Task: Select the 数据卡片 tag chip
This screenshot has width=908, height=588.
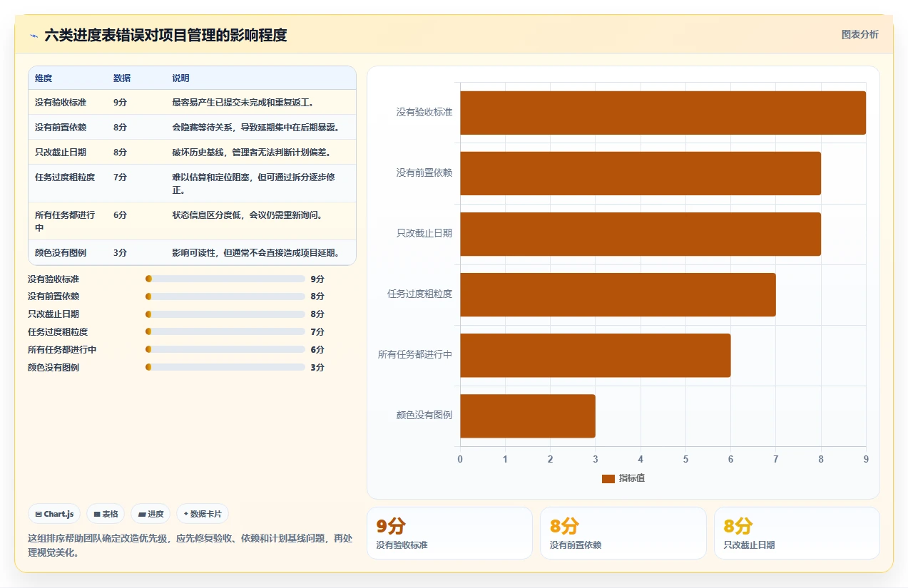Action: click(x=203, y=514)
